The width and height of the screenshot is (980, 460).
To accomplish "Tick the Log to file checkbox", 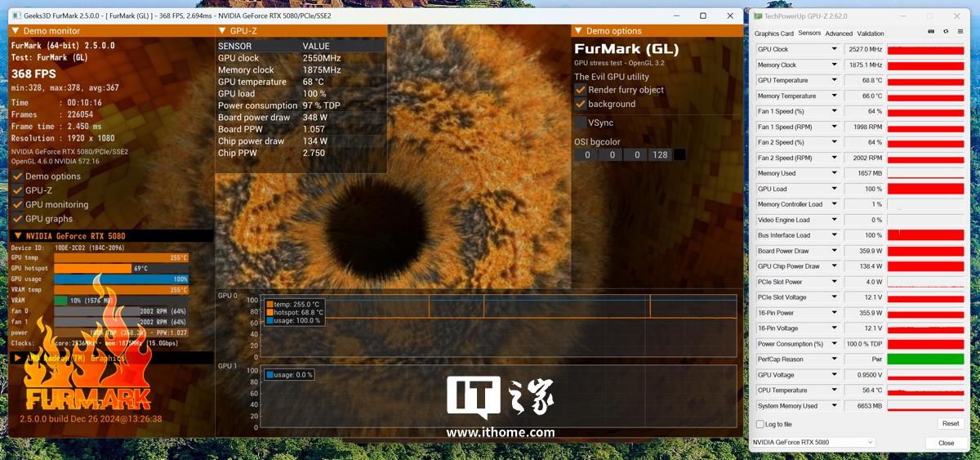I will coord(760,424).
